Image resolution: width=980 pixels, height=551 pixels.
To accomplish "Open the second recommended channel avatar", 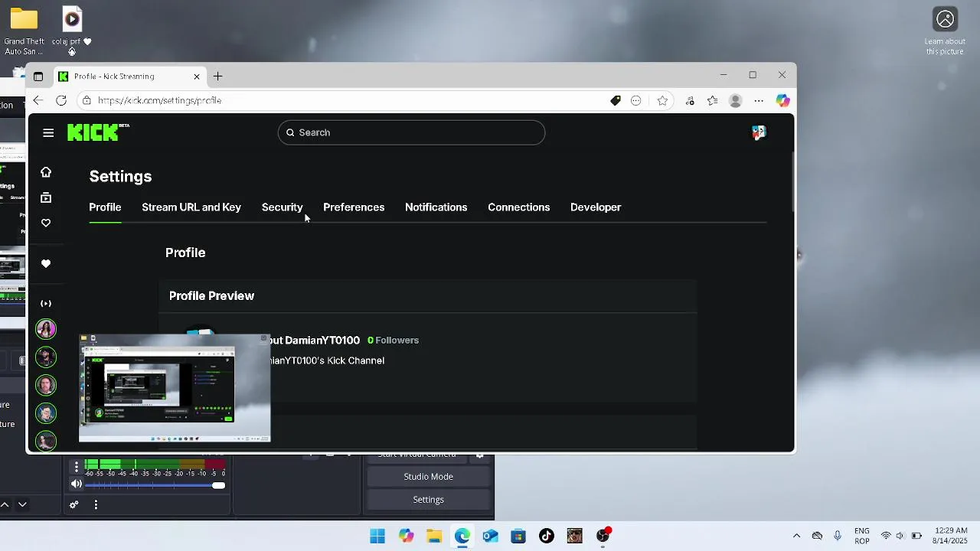I will 46,357.
